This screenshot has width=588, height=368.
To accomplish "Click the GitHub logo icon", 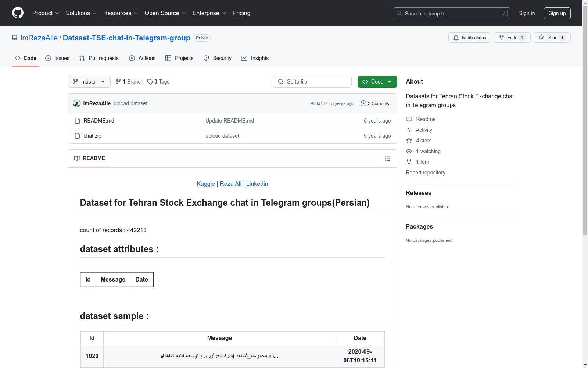I will 18,13.
